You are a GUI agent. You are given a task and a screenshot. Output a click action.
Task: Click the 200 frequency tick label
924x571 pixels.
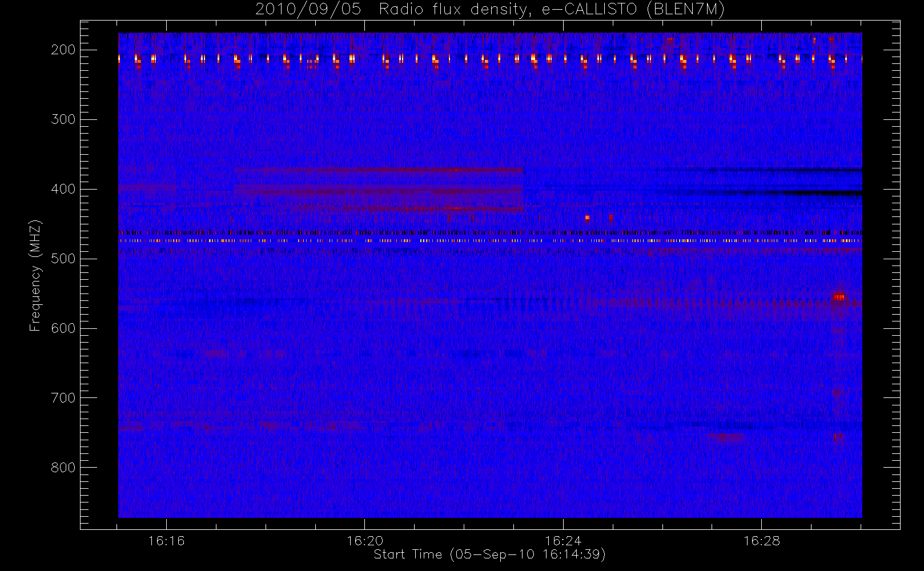click(63, 50)
